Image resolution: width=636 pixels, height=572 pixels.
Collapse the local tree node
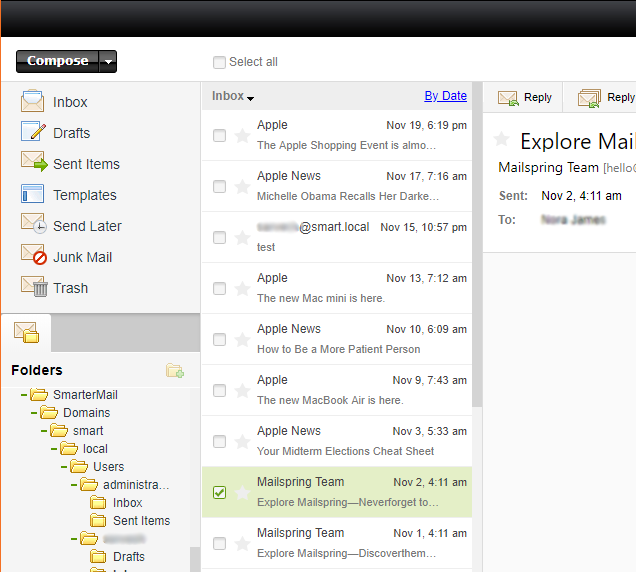tap(54, 449)
